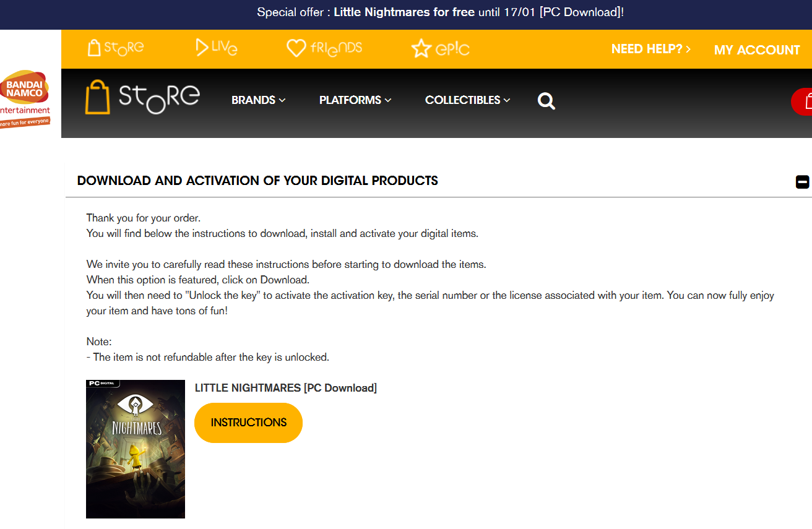Open the red shopping cart button
Screen dimensions: 812x529
pos(801,102)
